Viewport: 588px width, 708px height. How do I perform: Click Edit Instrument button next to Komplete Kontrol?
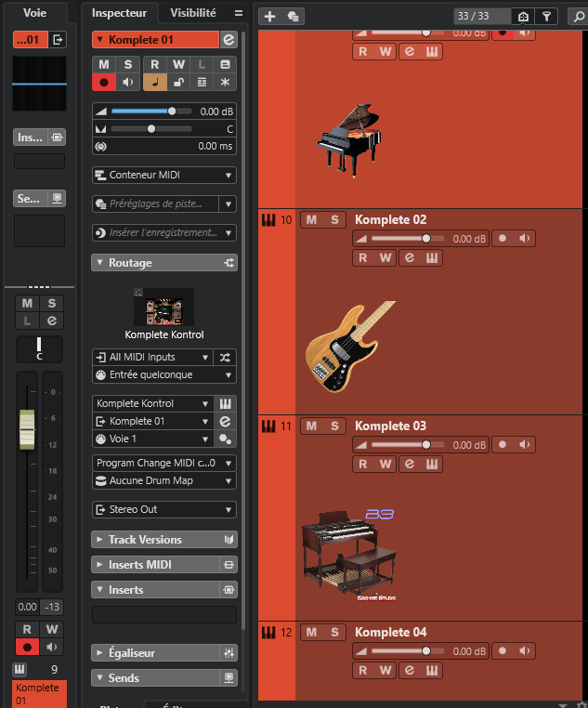coord(225,404)
